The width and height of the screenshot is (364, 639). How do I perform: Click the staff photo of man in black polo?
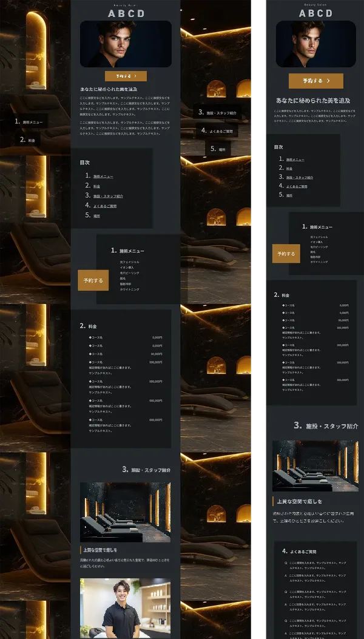click(125, 608)
